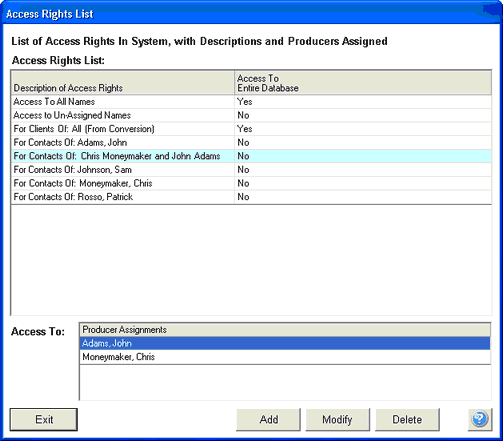Select For Contacts Of: Johnson, Sam row
The width and height of the screenshot is (503, 441).
[x=251, y=170]
